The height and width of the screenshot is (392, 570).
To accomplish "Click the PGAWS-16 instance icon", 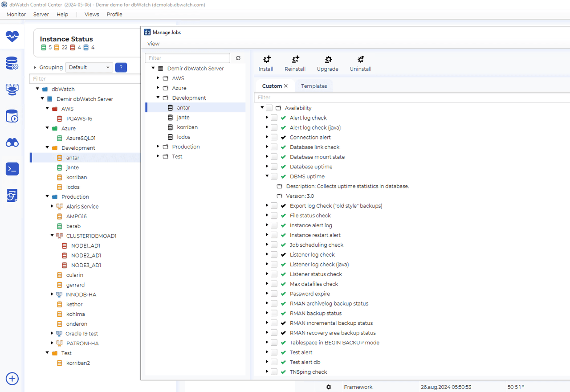I will (60, 118).
